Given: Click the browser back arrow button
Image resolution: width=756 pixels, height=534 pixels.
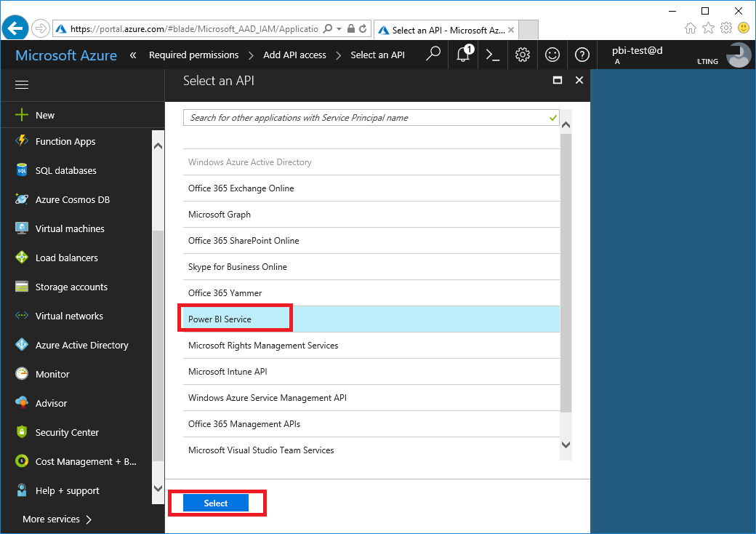Looking at the screenshot, I should 15,28.
